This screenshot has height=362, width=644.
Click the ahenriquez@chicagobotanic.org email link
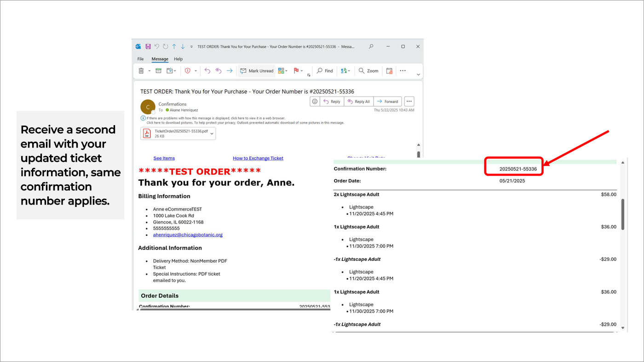click(x=188, y=235)
